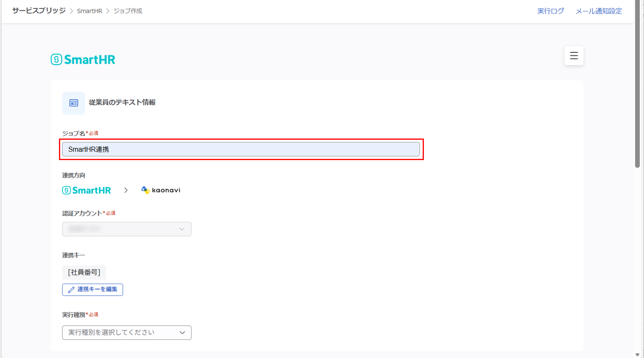Click the SmartHR logo under 連携方向
The width and height of the screenshot is (644, 358).
coord(87,190)
